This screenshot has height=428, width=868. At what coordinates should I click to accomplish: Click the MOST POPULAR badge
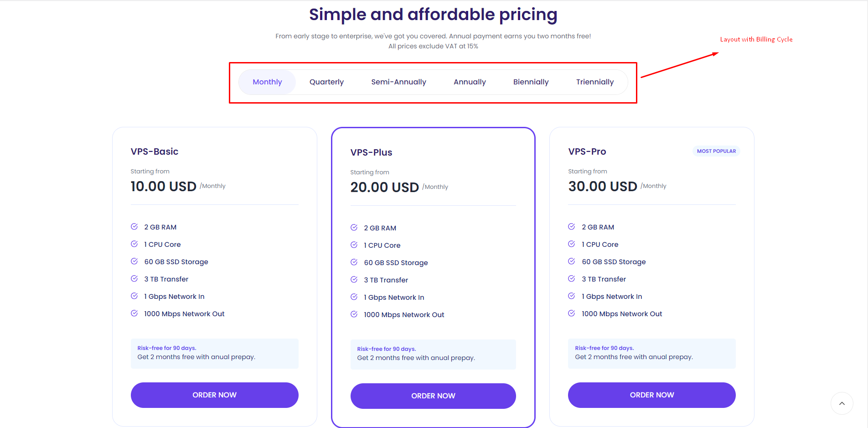coord(716,151)
